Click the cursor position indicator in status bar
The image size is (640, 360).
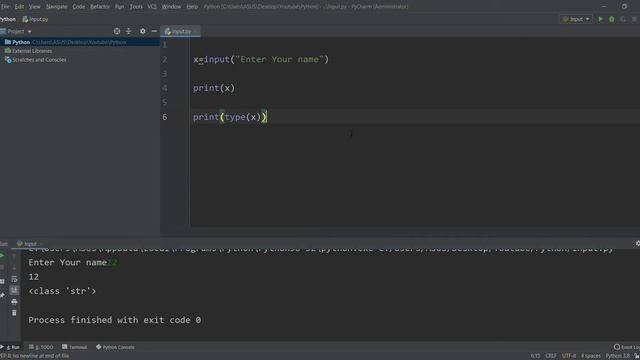click(x=535, y=356)
